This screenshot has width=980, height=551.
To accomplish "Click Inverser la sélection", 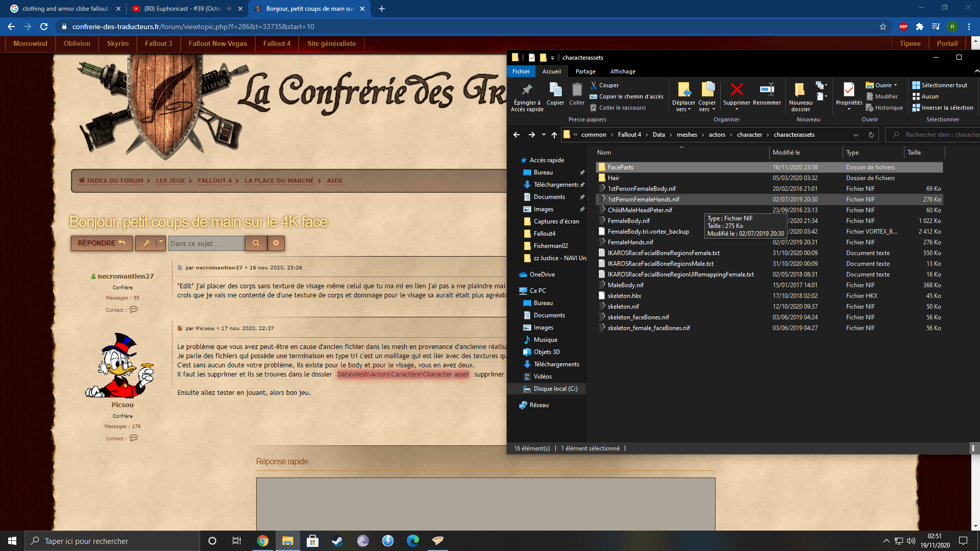I will click(x=943, y=108).
